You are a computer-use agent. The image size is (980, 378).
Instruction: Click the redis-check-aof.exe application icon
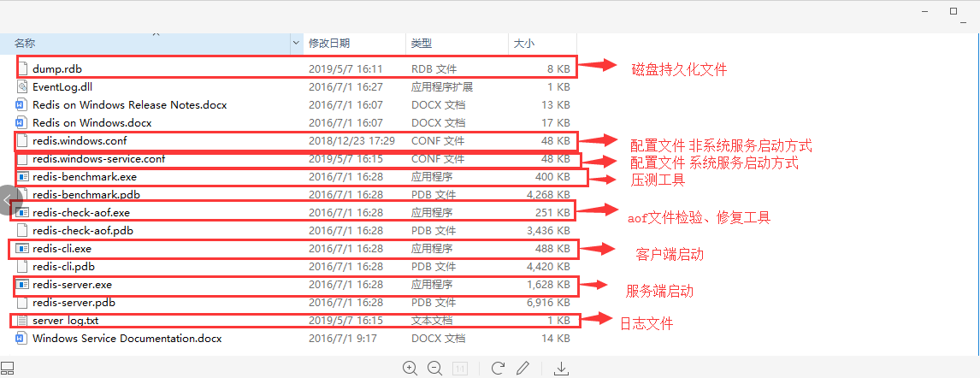(x=22, y=212)
